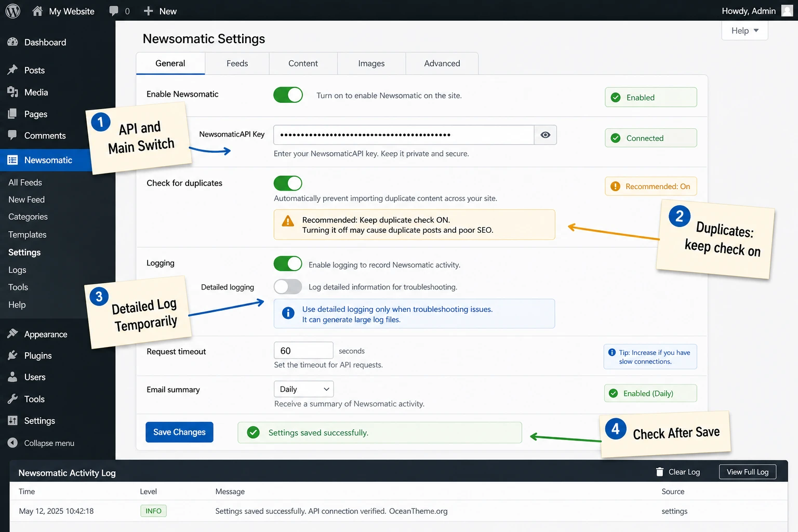Open the admin user avatar
The height and width of the screenshot is (532, 798).
tap(787, 11)
